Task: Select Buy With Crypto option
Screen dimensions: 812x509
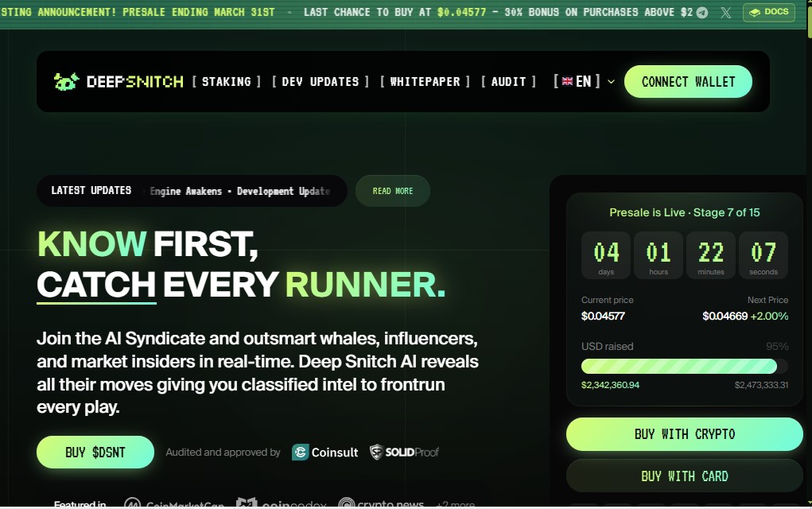Action: coord(684,434)
